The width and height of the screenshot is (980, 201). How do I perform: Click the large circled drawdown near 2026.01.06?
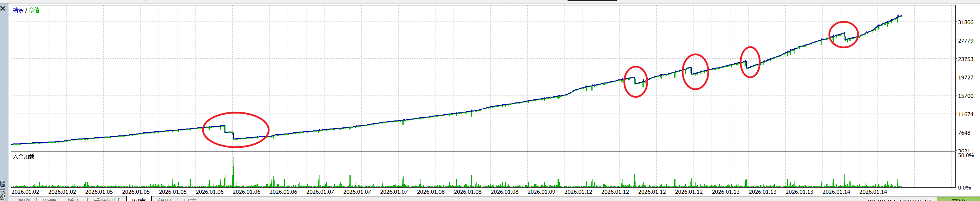(235, 130)
